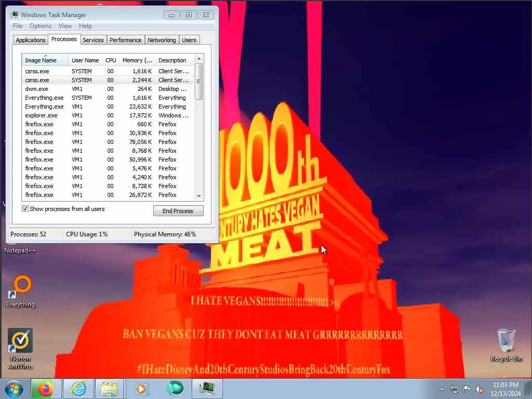
Task: Open the View menu
Action: [x=65, y=26]
